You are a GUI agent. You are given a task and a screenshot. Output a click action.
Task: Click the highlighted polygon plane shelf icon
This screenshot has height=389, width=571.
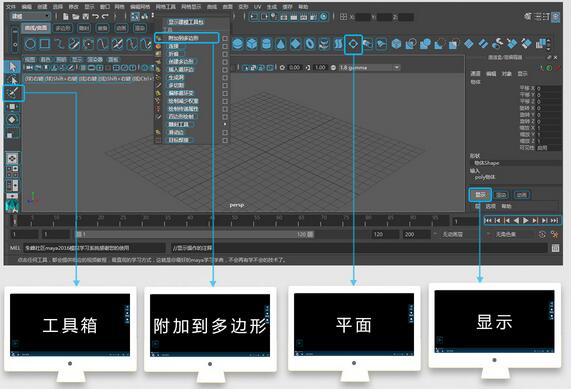(x=353, y=44)
